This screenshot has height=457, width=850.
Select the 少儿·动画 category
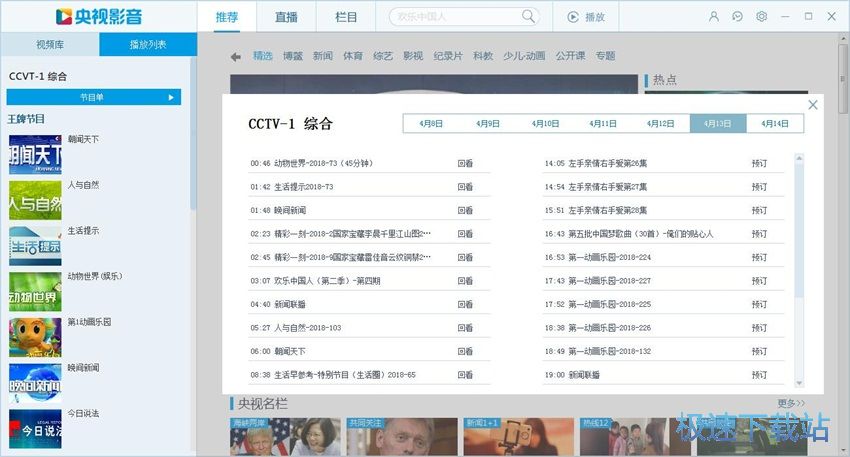[524, 56]
